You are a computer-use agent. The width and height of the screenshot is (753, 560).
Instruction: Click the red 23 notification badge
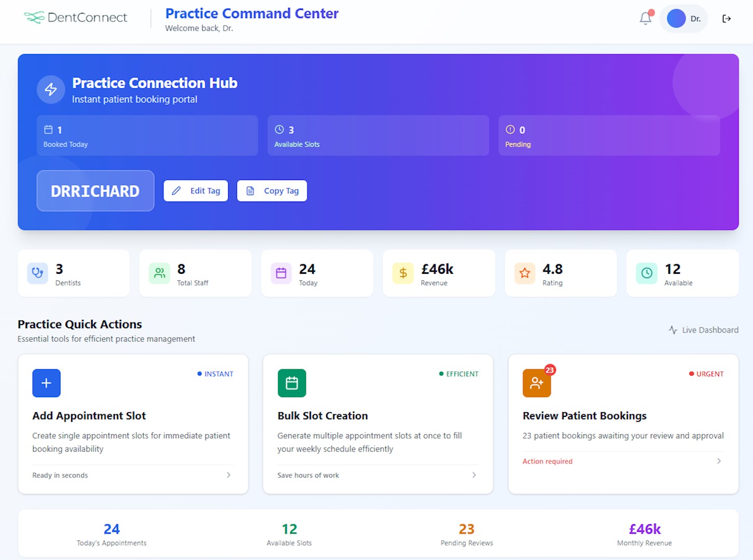point(550,370)
